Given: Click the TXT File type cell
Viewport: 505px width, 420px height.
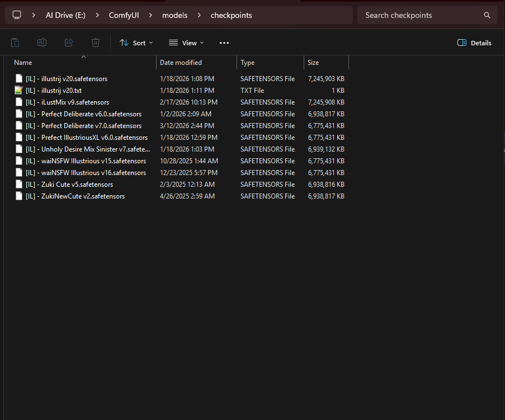Looking at the screenshot, I should coord(252,90).
